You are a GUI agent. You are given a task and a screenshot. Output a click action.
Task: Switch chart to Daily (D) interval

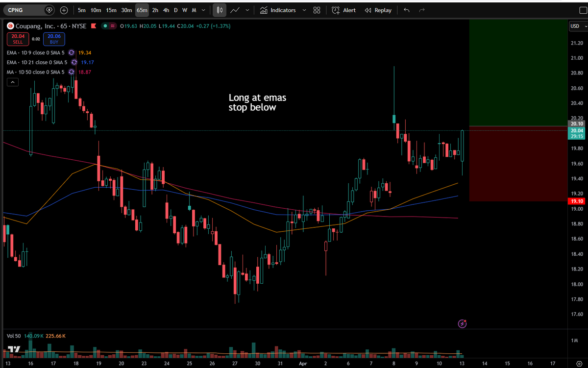coord(176,10)
